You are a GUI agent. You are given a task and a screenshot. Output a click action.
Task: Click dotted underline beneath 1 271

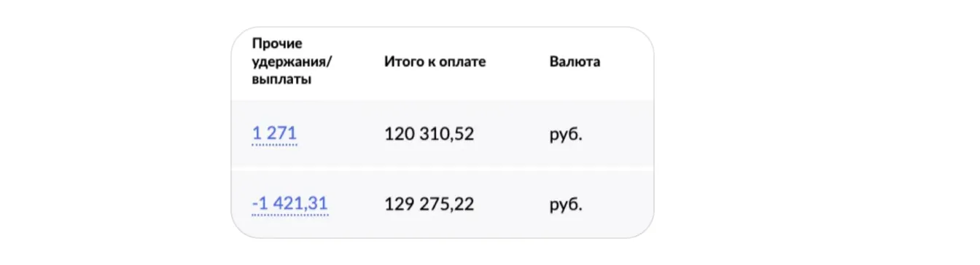(x=274, y=145)
